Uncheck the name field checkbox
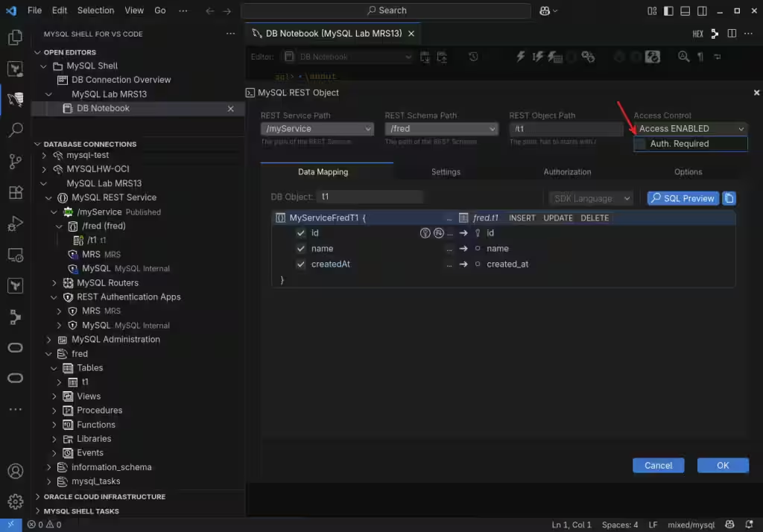 tap(301, 249)
